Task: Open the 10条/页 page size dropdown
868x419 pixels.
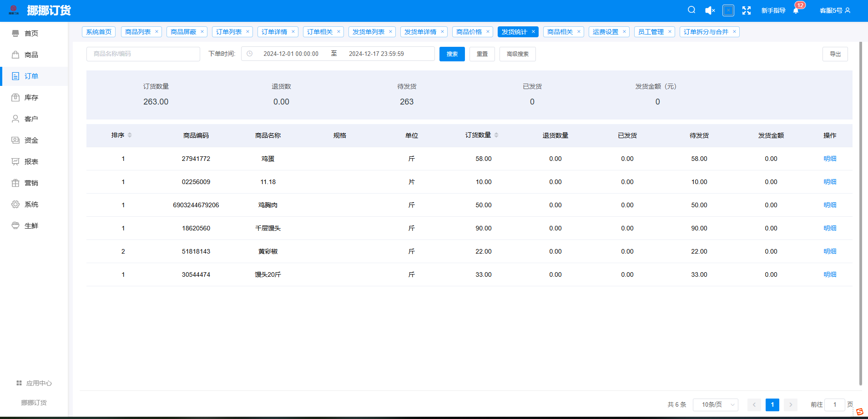Action: pyautogui.click(x=715, y=404)
